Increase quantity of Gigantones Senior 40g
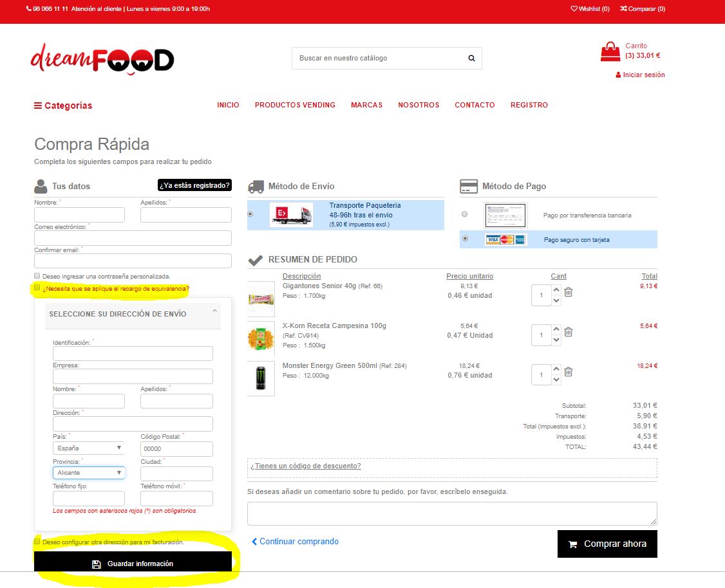The image size is (725, 588). (x=556, y=290)
